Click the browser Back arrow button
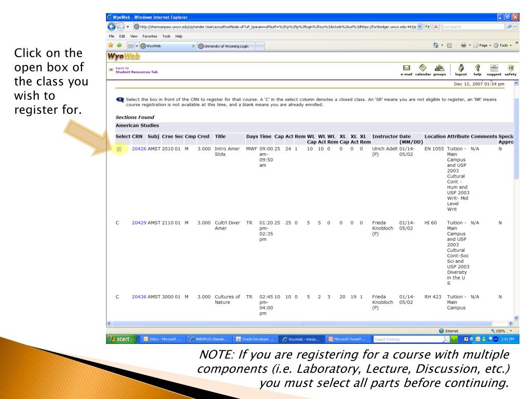 [x=112, y=26]
